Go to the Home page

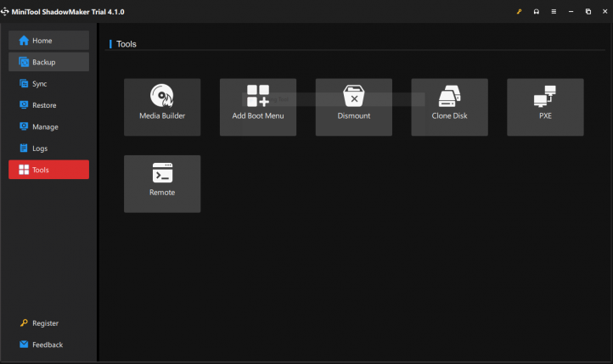pos(49,40)
